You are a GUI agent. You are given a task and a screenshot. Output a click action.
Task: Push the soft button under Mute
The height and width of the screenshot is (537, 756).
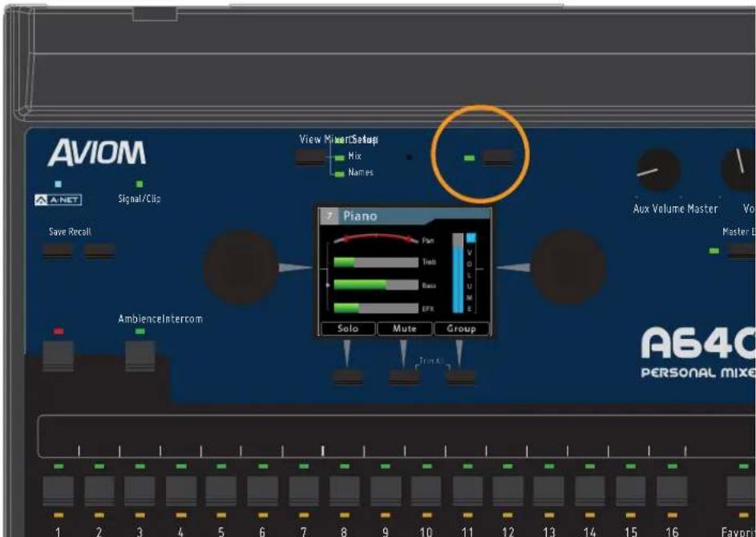(x=404, y=377)
